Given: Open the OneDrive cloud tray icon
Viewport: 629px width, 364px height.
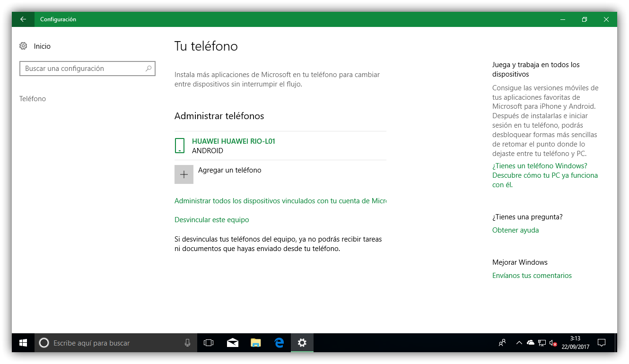Looking at the screenshot, I should (x=531, y=343).
